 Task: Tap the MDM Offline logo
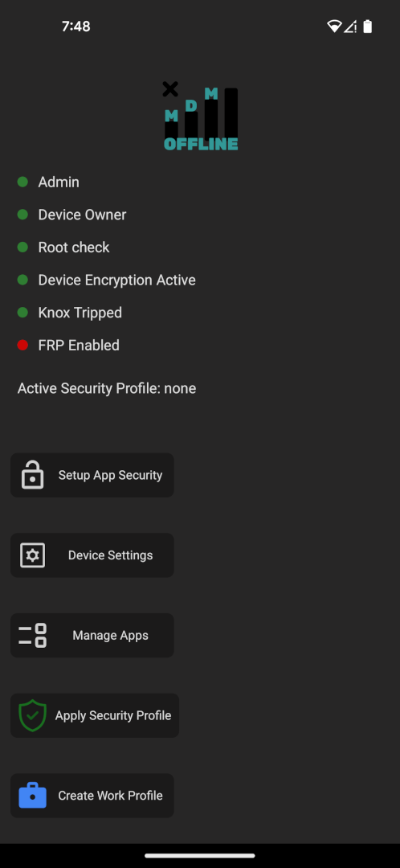point(200,117)
